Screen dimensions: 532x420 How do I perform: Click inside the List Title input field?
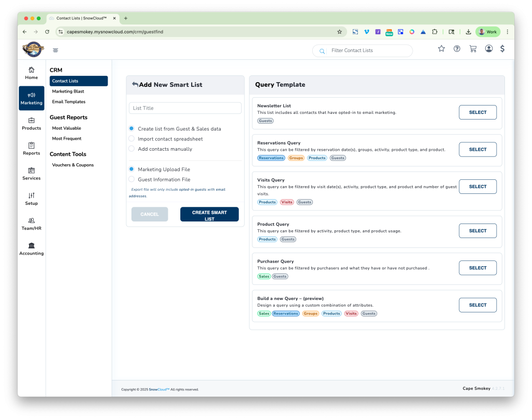(185, 108)
